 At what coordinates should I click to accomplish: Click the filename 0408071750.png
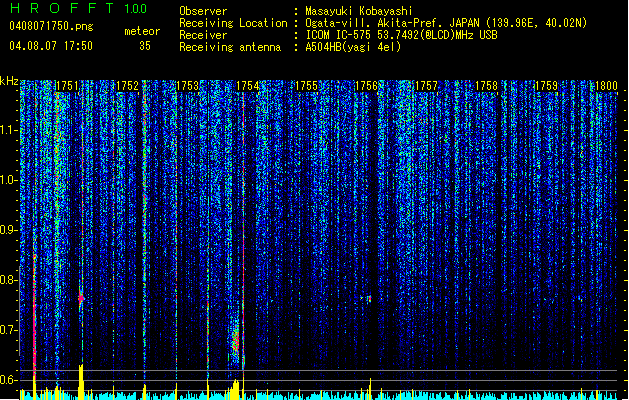(x=51, y=26)
